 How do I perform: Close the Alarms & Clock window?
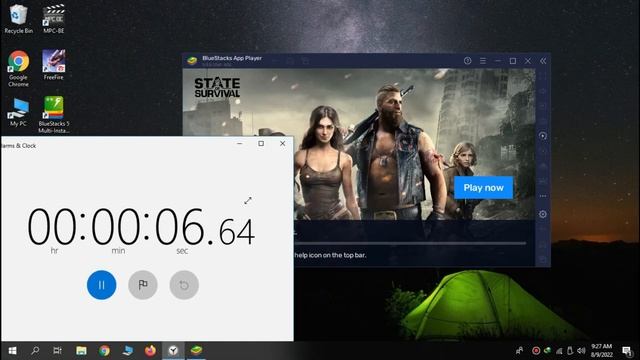(x=282, y=143)
